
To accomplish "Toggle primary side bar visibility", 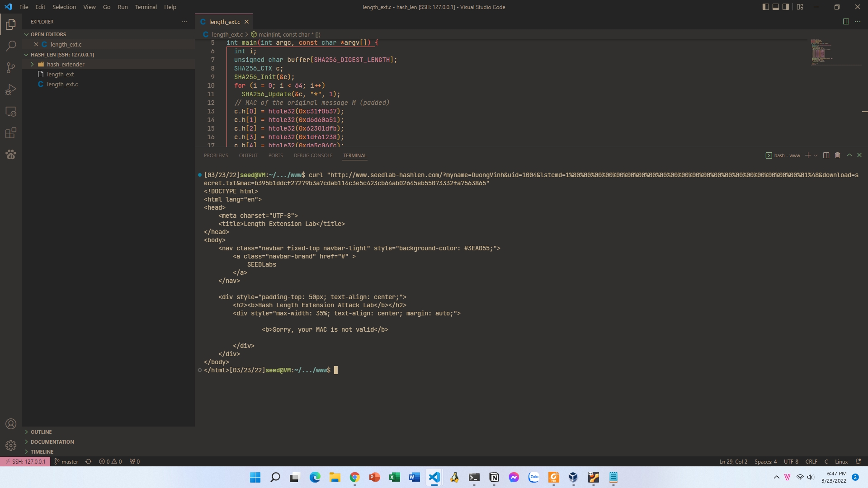I will click(x=765, y=7).
